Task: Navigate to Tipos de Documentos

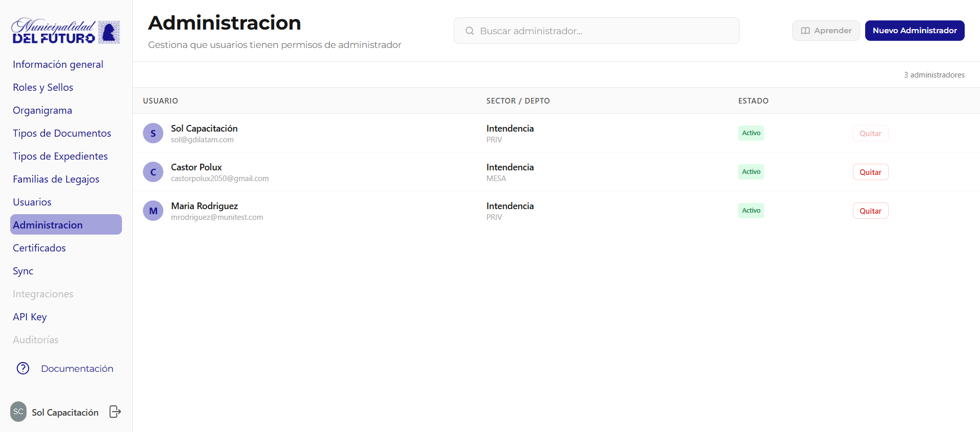Action: tap(62, 133)
